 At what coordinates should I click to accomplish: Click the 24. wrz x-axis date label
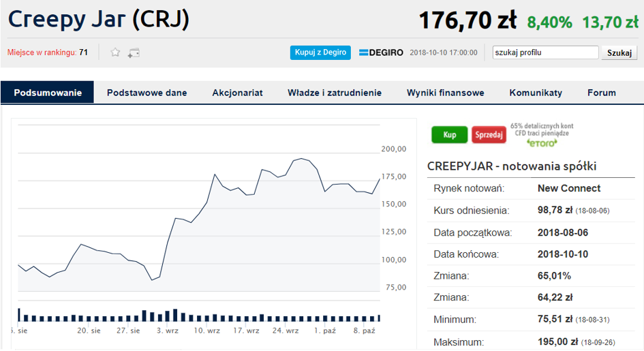286,331
